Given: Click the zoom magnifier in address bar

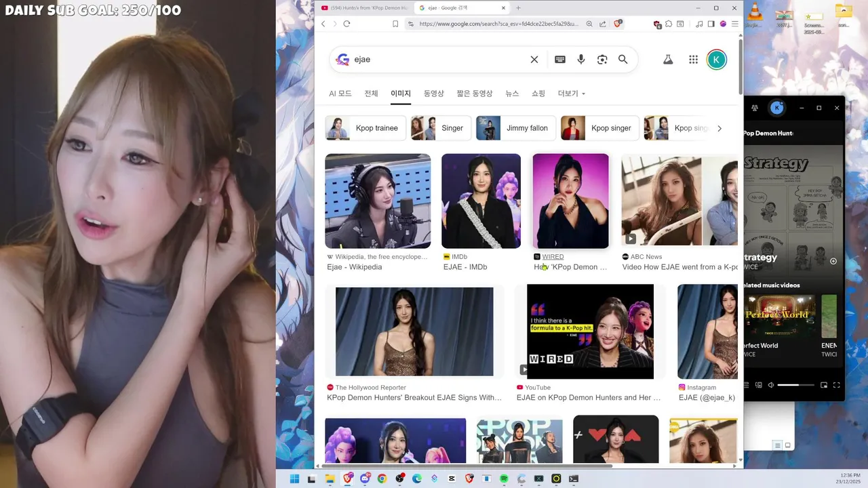Looking at the screenshot, I should [x=589, y=24].
